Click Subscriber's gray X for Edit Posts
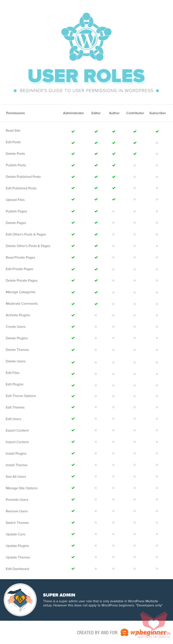The width and height of the screenshot is (173, 644). click(157, 143)
